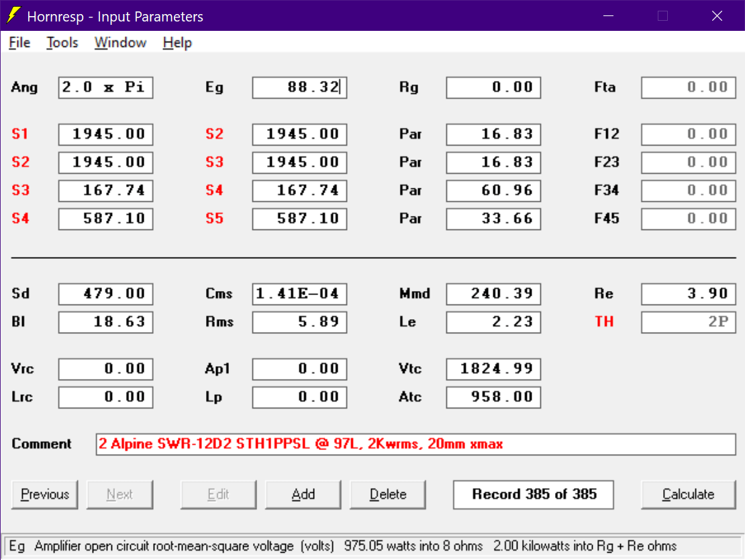Click the Par field reading 33.66
This screenshot has width=745, height=560.
pos(493,219)
